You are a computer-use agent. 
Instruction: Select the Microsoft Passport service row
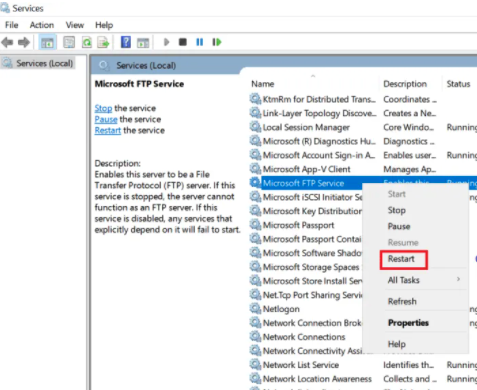[x=298, y=225]
